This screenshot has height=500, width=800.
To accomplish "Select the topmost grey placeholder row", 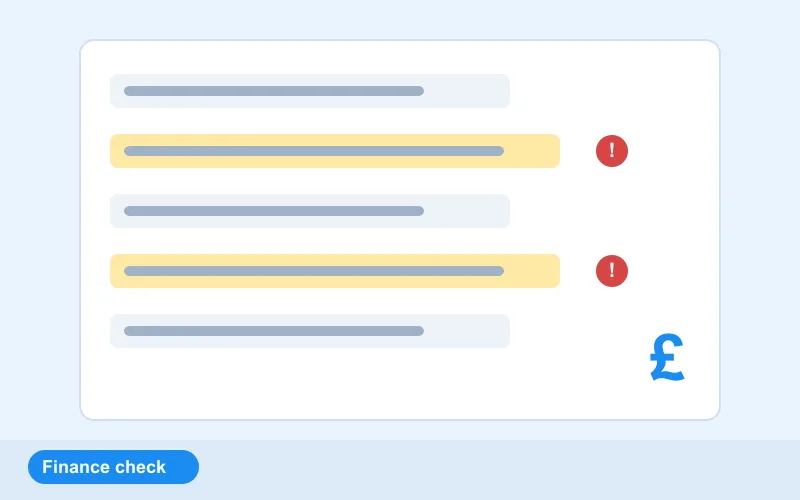I will (310, 91).
